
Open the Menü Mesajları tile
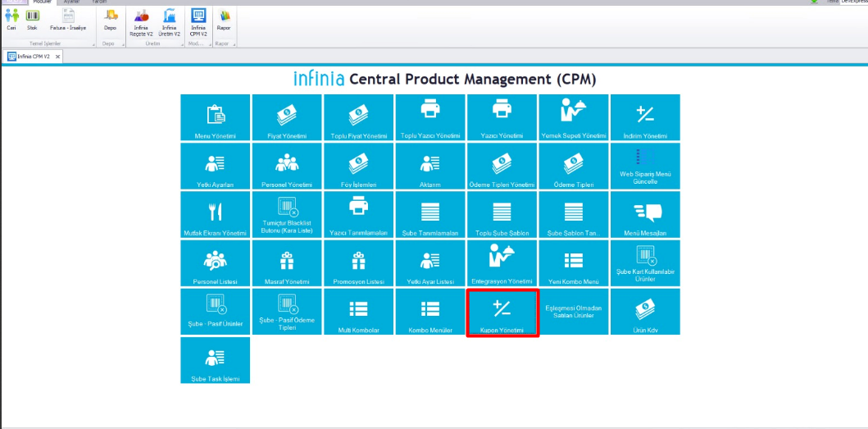645,215
